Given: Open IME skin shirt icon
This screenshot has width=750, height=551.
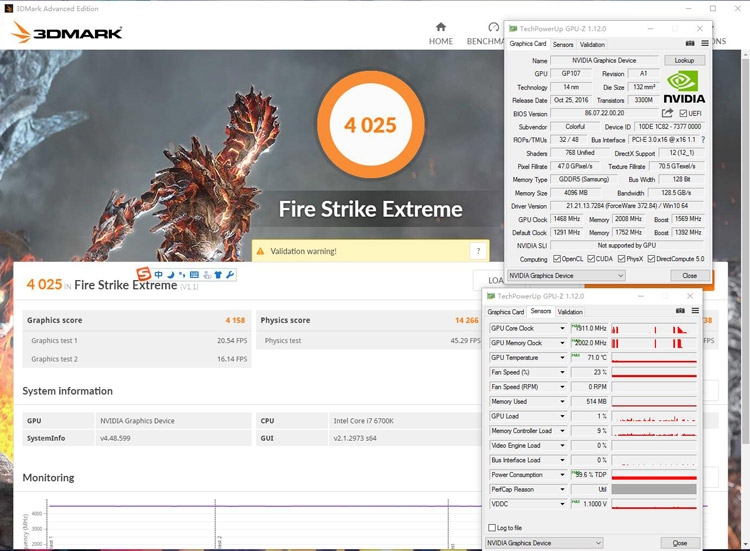Looking at the screenshot, I should 218,275.
